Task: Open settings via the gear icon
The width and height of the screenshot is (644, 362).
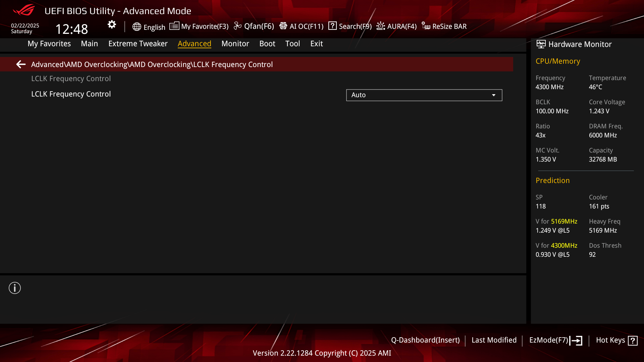Action: [112, 24]
